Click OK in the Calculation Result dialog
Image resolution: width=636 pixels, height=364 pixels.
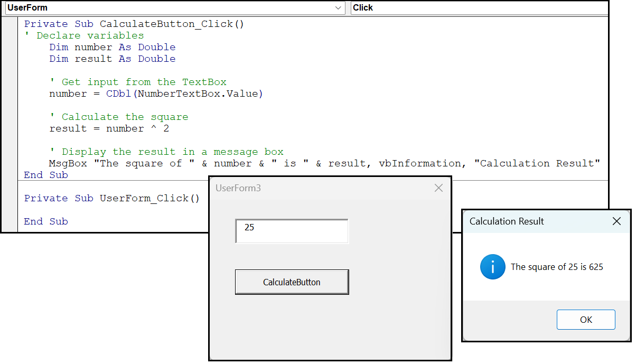coord(586,319)
